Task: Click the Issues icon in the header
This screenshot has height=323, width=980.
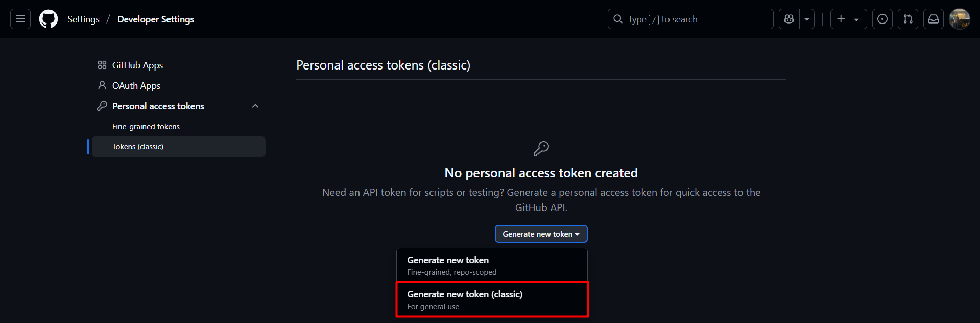Action: (882, 19)
